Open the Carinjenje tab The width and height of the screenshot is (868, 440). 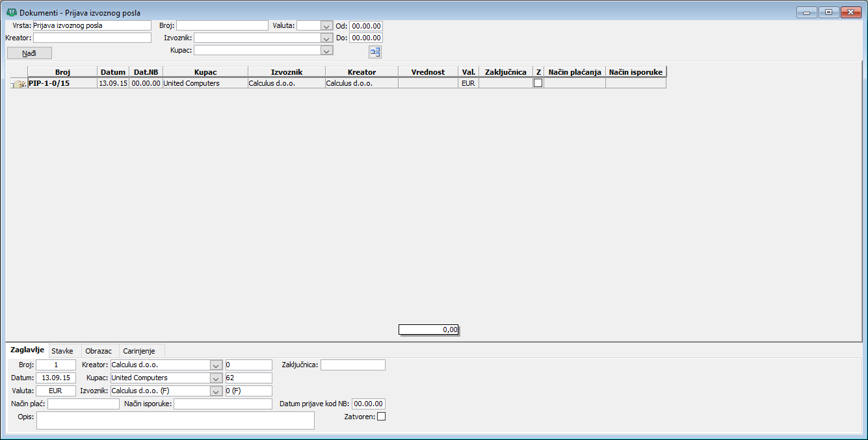(140, 351)
